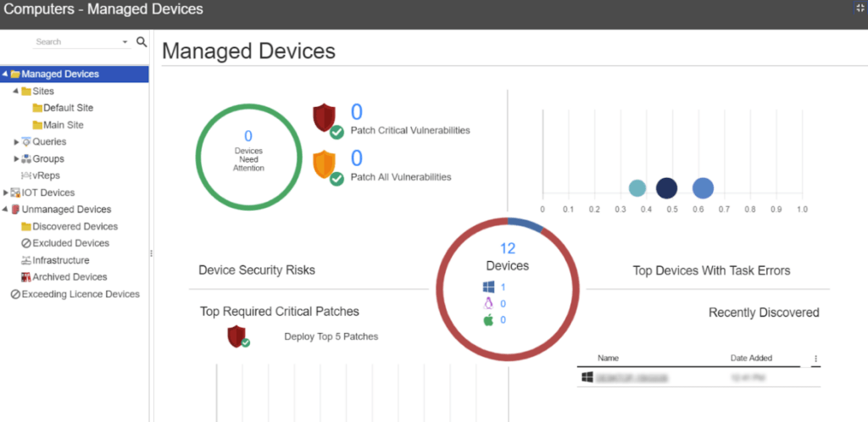
Task: Click the Recently Discovered heading
Action: (764, 313)
